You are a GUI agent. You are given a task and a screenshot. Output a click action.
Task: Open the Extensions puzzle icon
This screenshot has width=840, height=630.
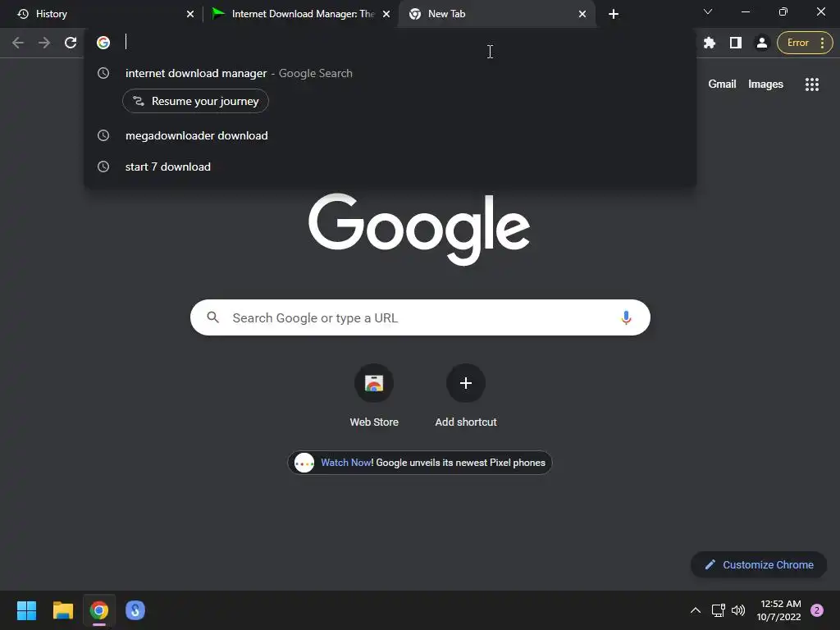coord(710,43)
